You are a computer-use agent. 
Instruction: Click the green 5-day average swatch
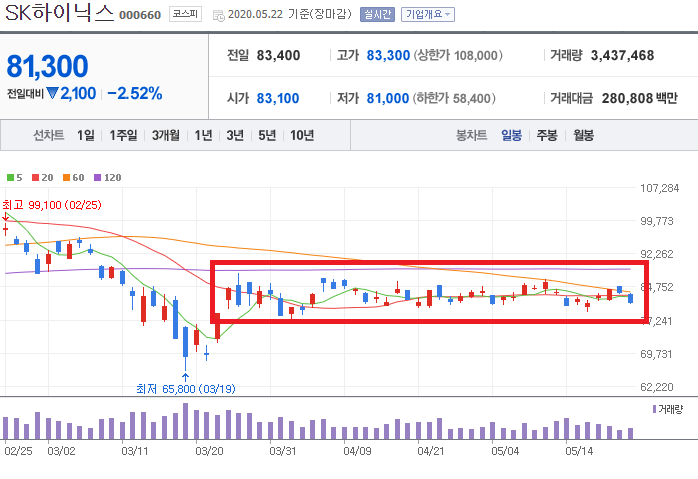click(x=10, y=178)
